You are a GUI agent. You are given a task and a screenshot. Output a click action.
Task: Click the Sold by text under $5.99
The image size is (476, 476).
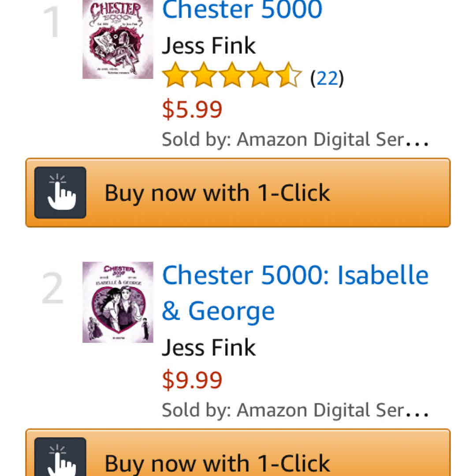(x=282, y=140)
